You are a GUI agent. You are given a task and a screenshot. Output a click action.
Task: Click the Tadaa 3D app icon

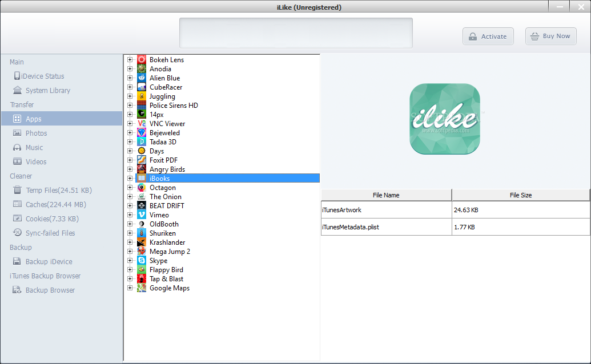coord(142,142)
